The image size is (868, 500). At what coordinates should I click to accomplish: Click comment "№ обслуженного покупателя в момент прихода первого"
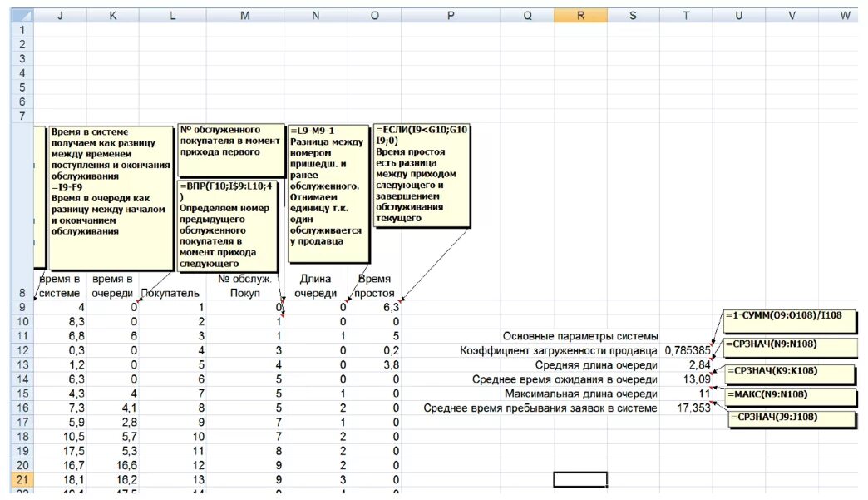tap(230, 150)
